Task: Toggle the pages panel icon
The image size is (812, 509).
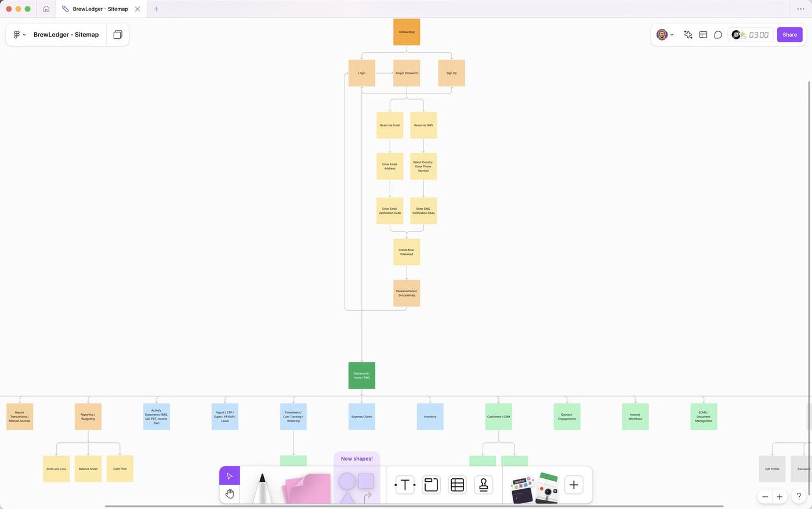Action: (x=118, y=35)
